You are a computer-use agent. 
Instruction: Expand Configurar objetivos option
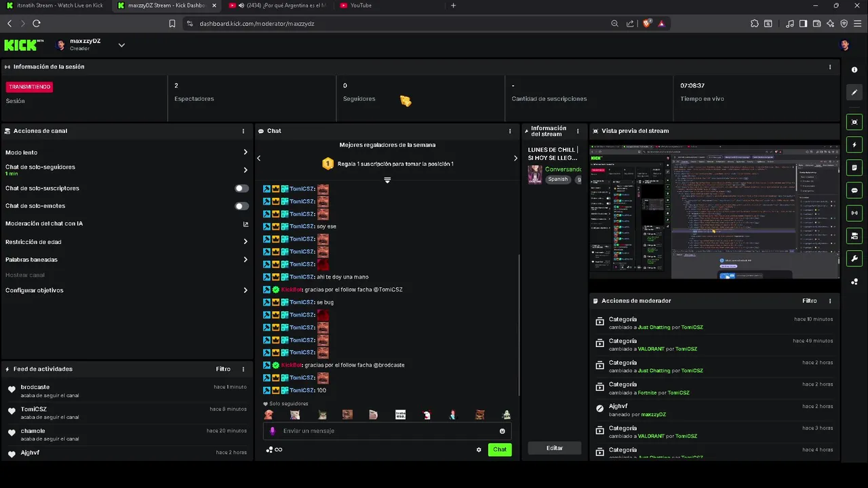click(x=245, y=290)
